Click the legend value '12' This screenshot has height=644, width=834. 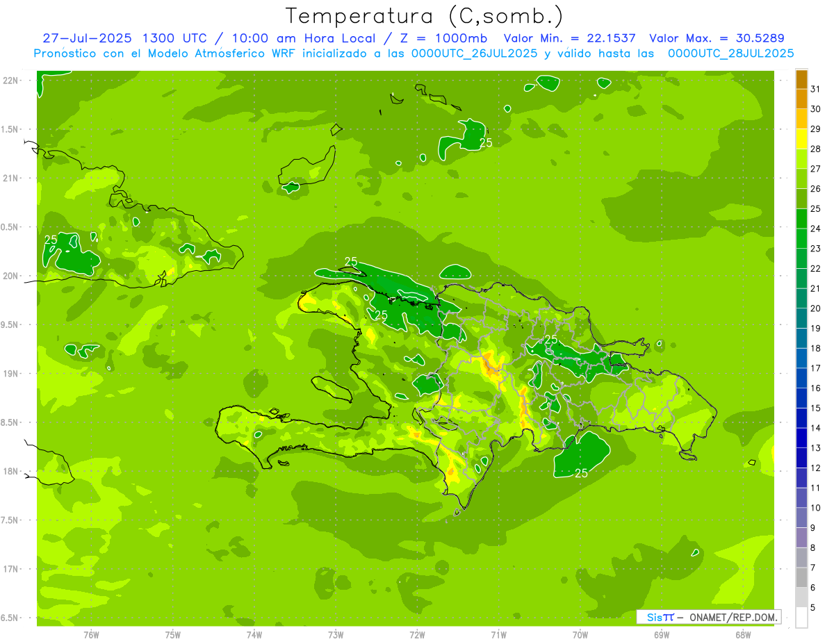coord(816,468)
